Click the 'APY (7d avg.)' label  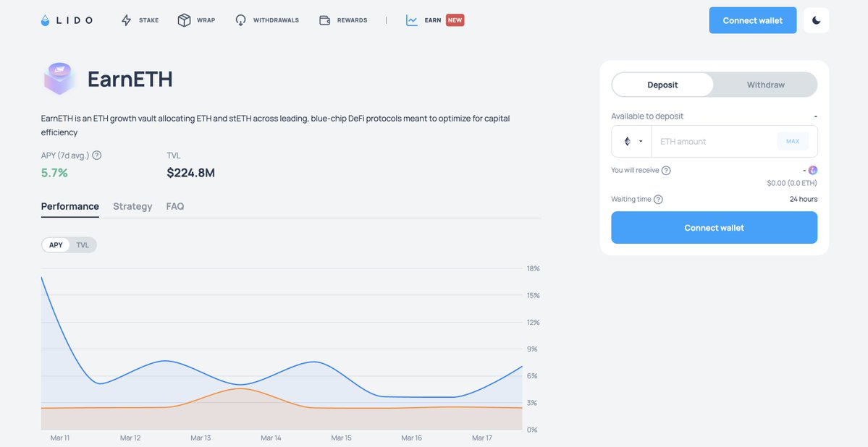tap(65, 156)
